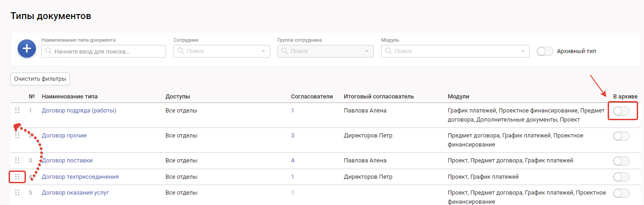Click the blue plus add document type button

(27, 49)
